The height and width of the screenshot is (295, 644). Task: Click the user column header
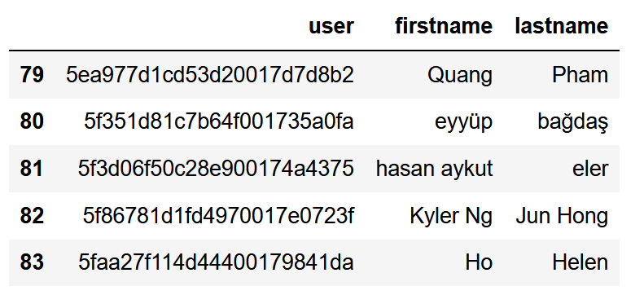[331, 26]
